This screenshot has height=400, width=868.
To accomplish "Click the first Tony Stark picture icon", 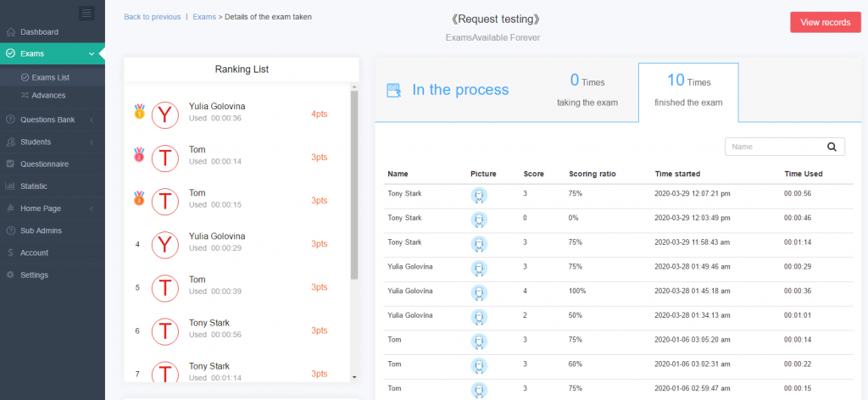I will [479, 195].
